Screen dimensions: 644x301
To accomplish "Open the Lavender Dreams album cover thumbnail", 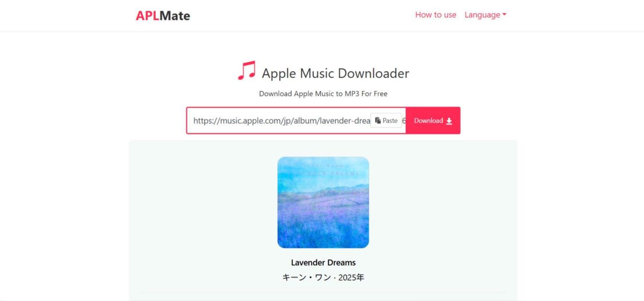I will (323, 202).
